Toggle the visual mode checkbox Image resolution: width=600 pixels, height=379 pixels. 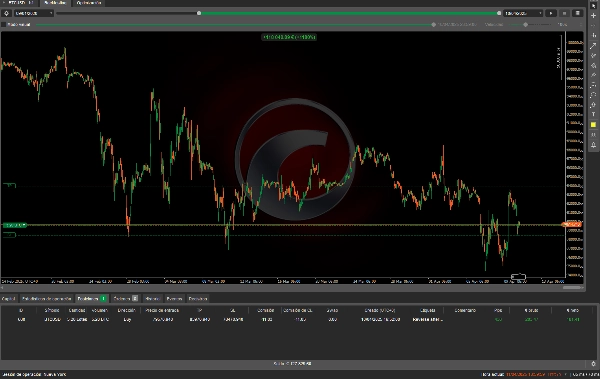tap(4, 25)
